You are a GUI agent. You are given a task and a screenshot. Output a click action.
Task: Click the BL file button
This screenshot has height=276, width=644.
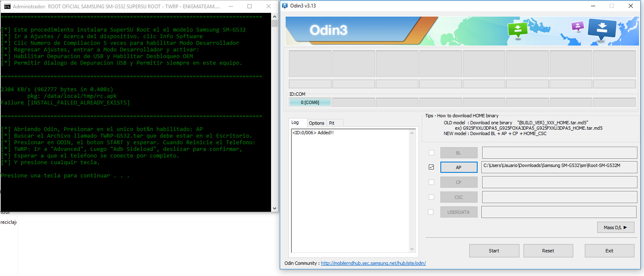tap(459, 153)
